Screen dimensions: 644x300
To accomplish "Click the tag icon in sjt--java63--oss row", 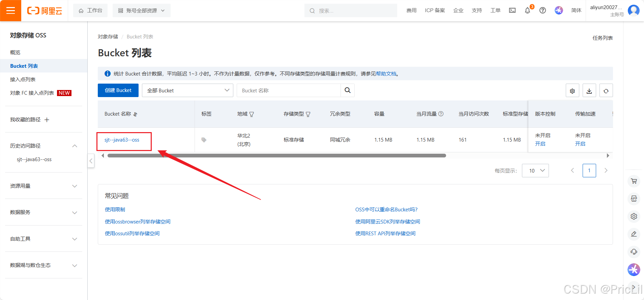I will [204, 140].
